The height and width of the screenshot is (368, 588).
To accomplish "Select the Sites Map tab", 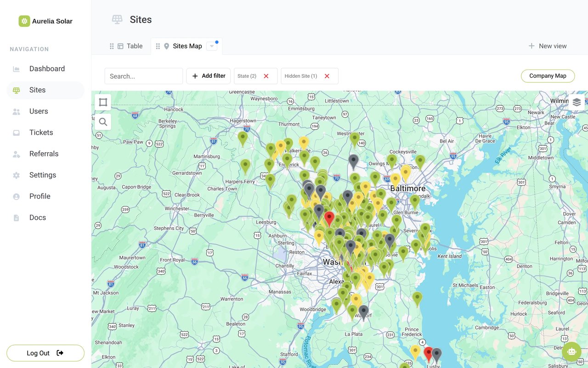I will point(187,46).
